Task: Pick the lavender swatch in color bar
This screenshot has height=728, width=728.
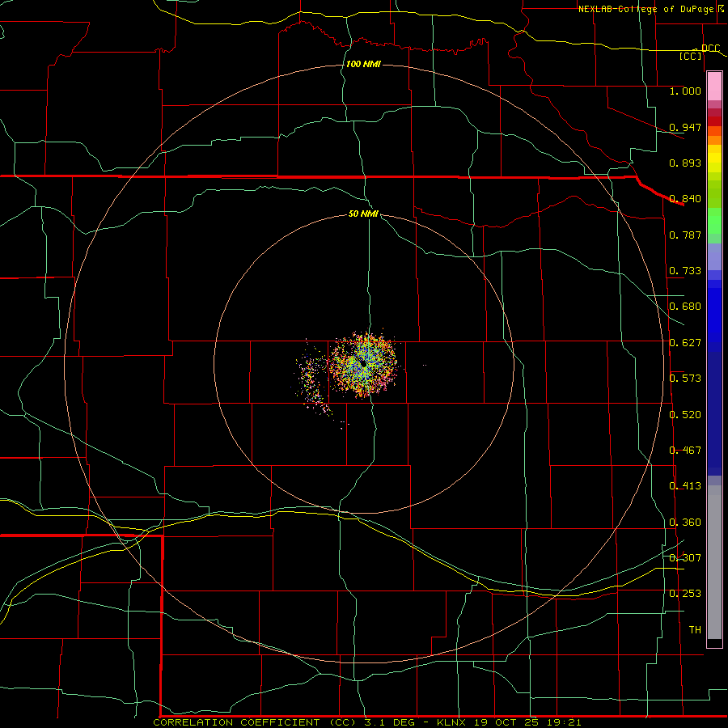Action: [x=714, y=256]
